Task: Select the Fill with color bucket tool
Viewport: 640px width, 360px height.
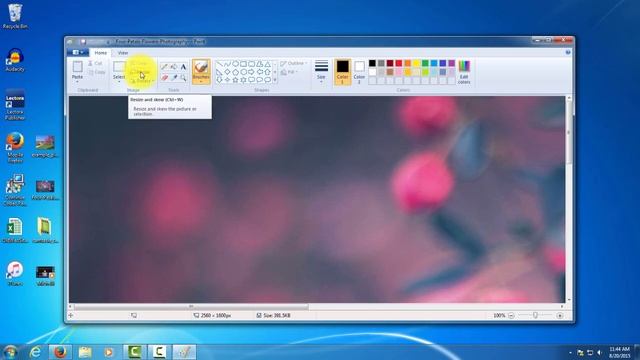Action: [174, 67]
